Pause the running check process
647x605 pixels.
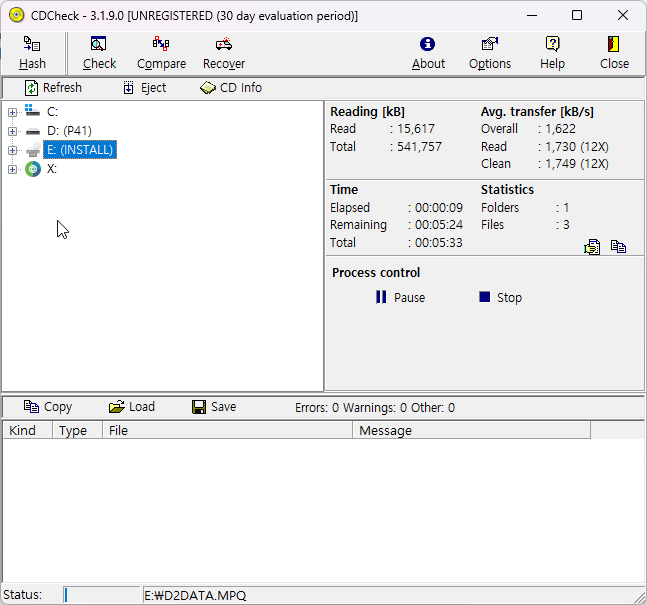click(400, 297)
